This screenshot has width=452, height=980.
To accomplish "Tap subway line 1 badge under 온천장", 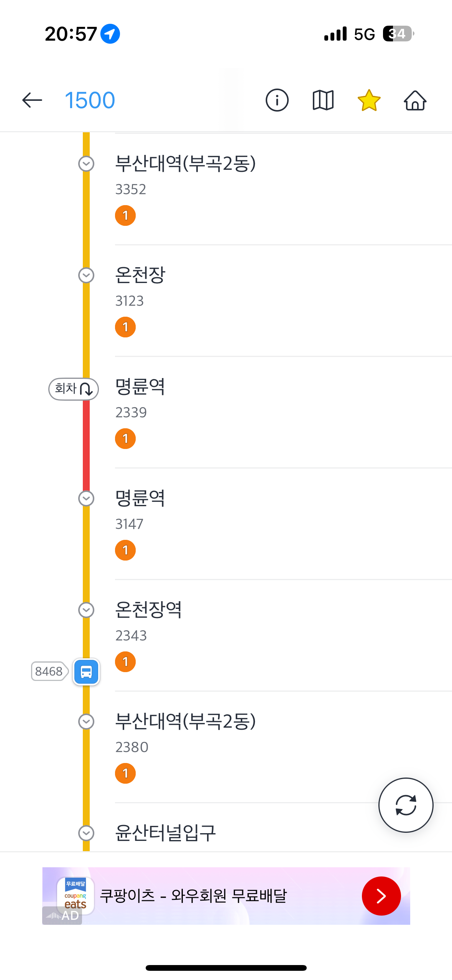I will click(x=125, y=327).
